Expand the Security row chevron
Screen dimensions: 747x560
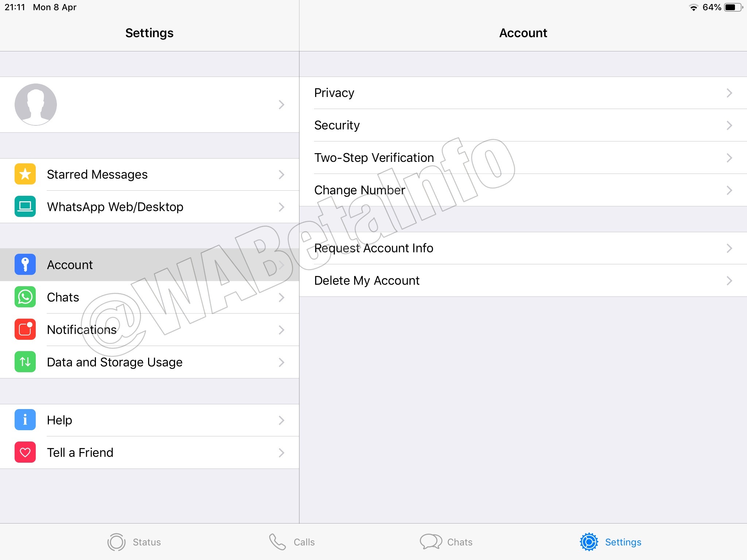coord(729,125)
